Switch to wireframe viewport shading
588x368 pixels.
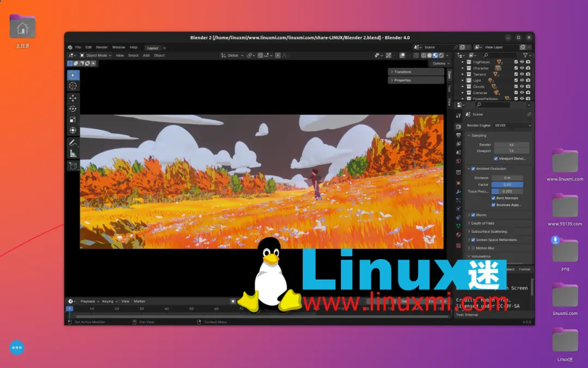point(424,55)
